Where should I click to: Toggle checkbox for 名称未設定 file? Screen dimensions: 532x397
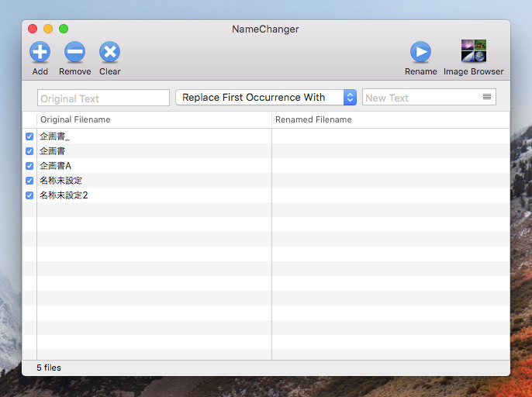[x=29, y=181]
